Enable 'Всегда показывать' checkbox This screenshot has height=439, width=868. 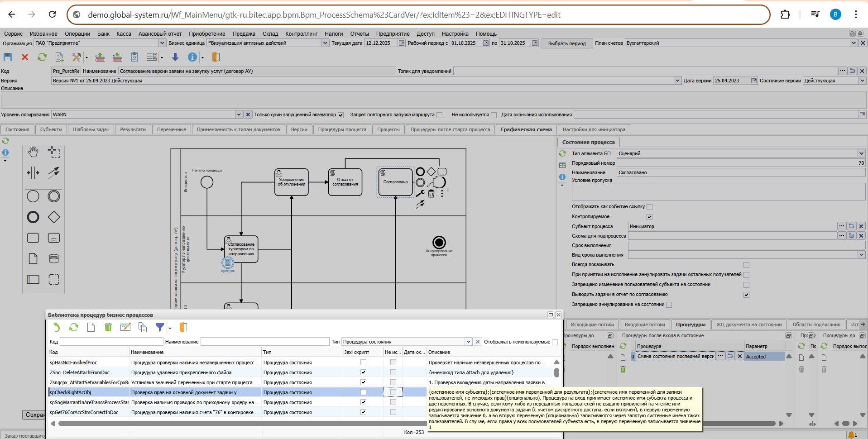point(746,265)
